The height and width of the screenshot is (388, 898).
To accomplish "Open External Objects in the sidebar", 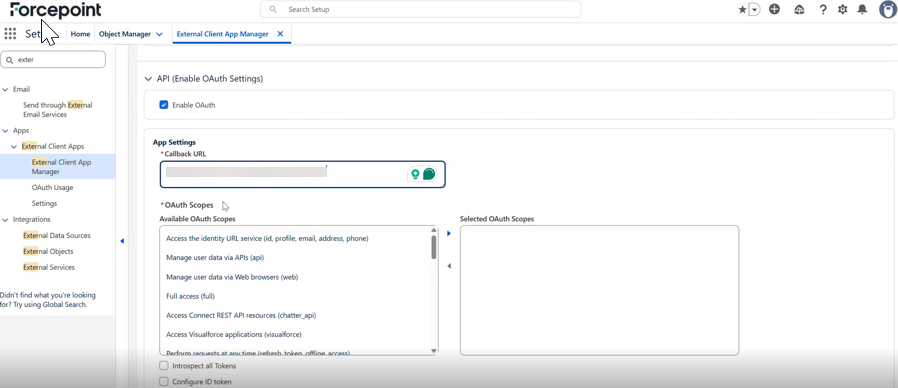I will click(48, 252).
